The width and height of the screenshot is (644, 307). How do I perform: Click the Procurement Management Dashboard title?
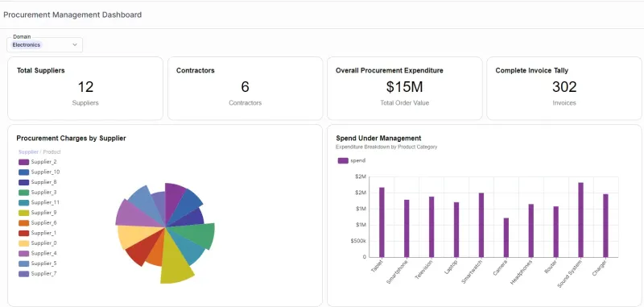[72, 15]
